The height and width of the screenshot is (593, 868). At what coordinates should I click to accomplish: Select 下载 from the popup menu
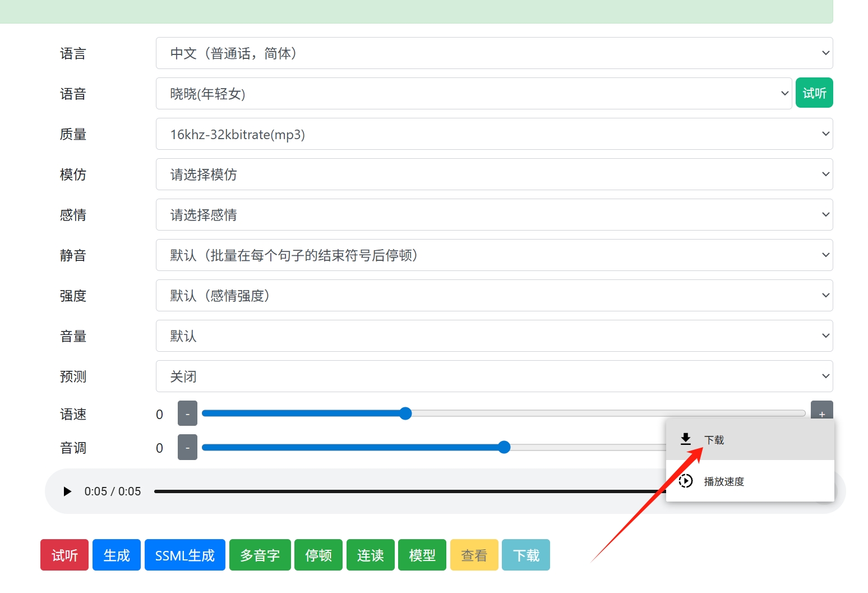point(714,439)
